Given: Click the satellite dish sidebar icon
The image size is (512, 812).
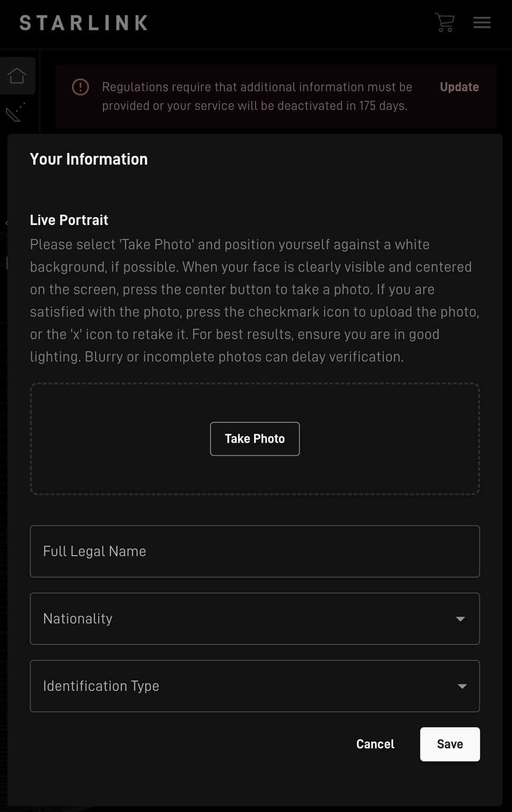Looking at the screenshot, I should coord(15,112).
